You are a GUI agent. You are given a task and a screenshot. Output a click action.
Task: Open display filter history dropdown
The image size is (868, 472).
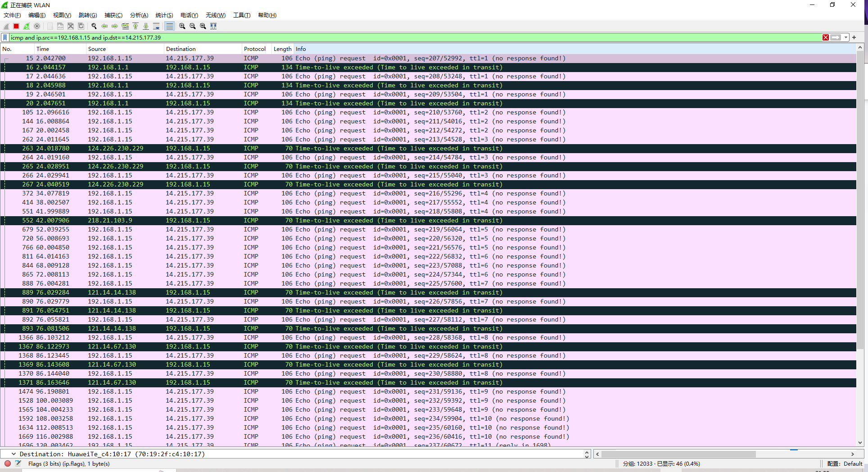(x=846, y=37)
